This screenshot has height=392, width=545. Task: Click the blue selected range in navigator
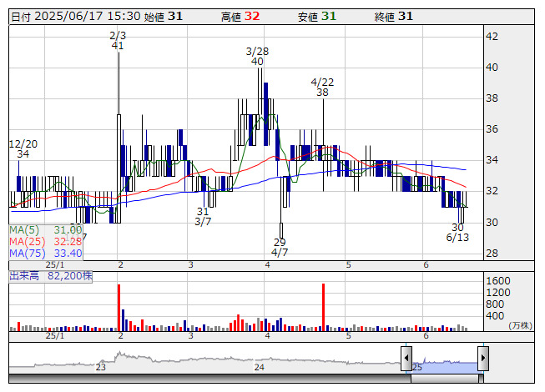444,363
